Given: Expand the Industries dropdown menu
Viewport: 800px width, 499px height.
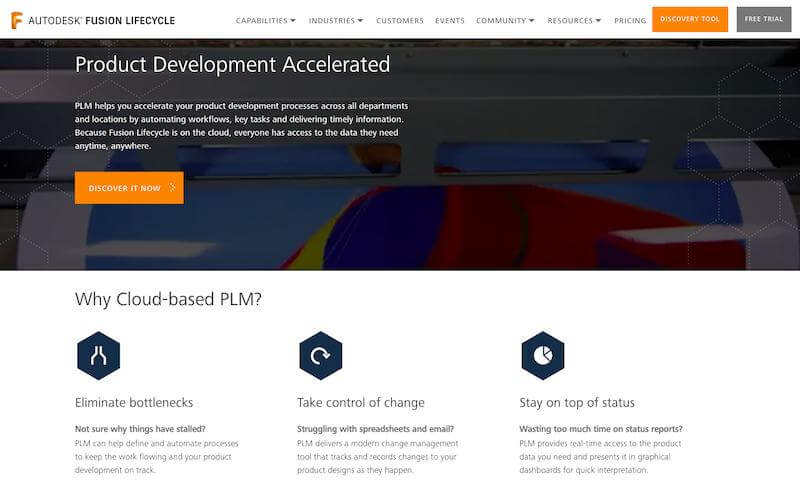Looking at the screenshot, I should pos(336,20).
